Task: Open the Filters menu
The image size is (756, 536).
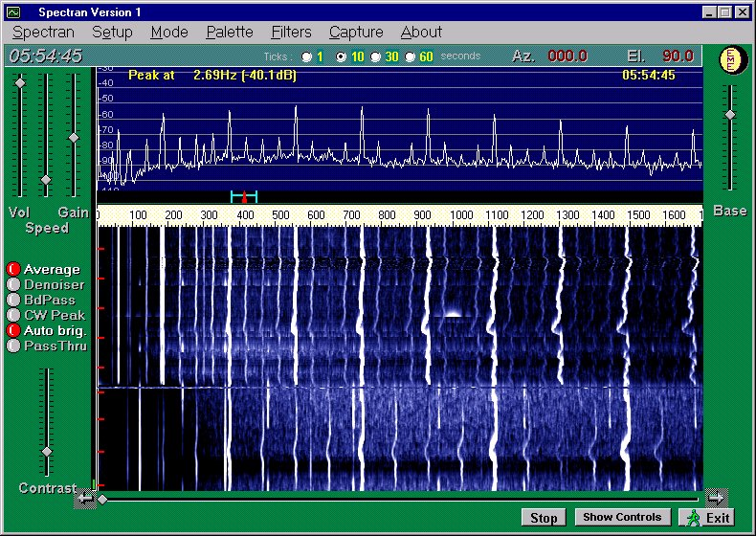Action: tap(291, 33)
